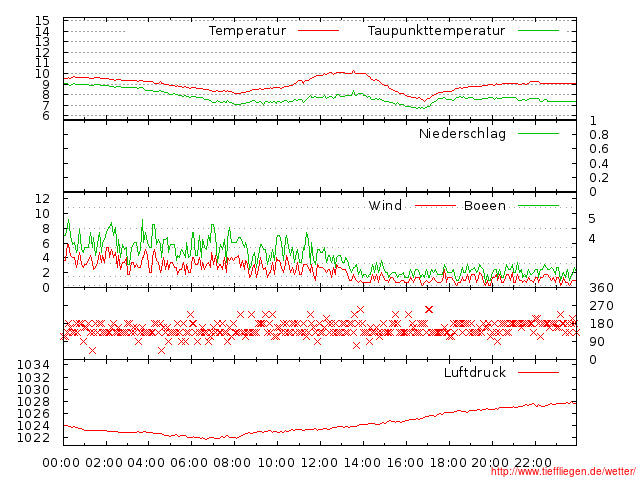Click the '6' temperature axis label
The height and width of the screenshot is (480, 640).
(46, 116)
